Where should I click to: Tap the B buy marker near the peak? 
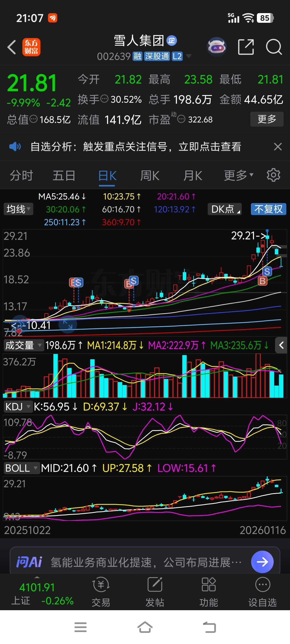point(262,281)
